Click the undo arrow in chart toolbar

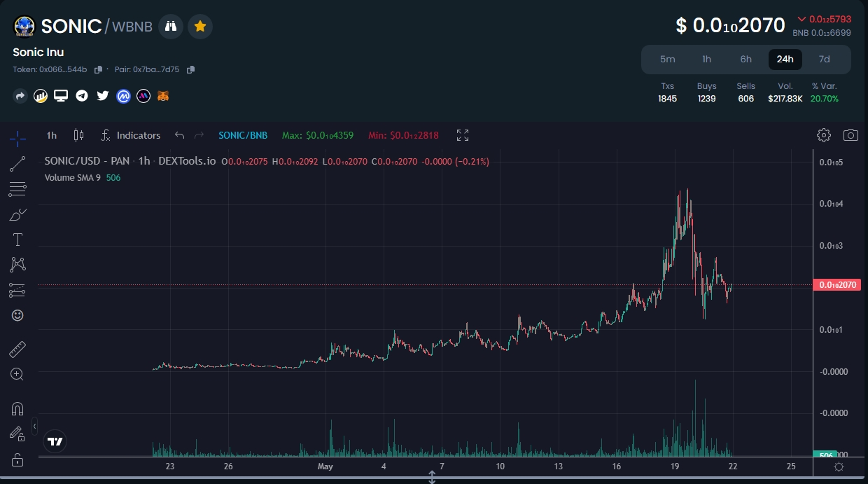click(x=180, y=135)
